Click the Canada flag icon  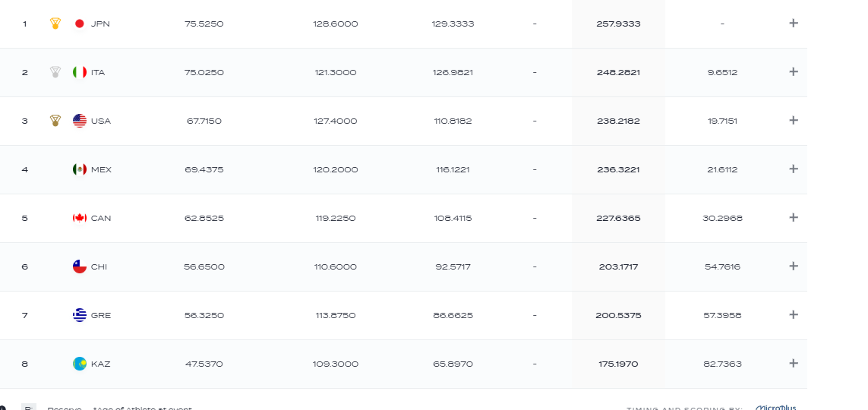80,218
